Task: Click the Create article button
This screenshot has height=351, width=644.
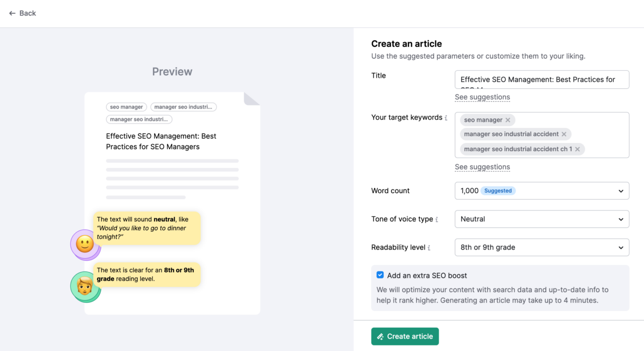Action: pyautogui.click(x=405, y=336)
